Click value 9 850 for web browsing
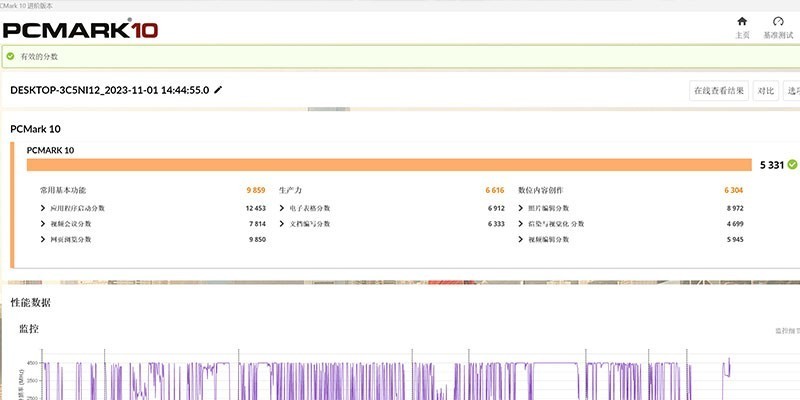The height and width of the screenshot is (400, 800). 257,239
